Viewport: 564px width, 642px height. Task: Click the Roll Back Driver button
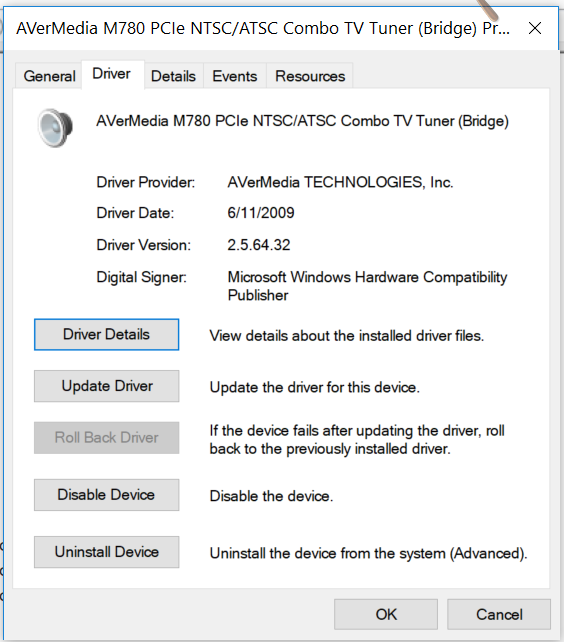(x=106, y=438)
